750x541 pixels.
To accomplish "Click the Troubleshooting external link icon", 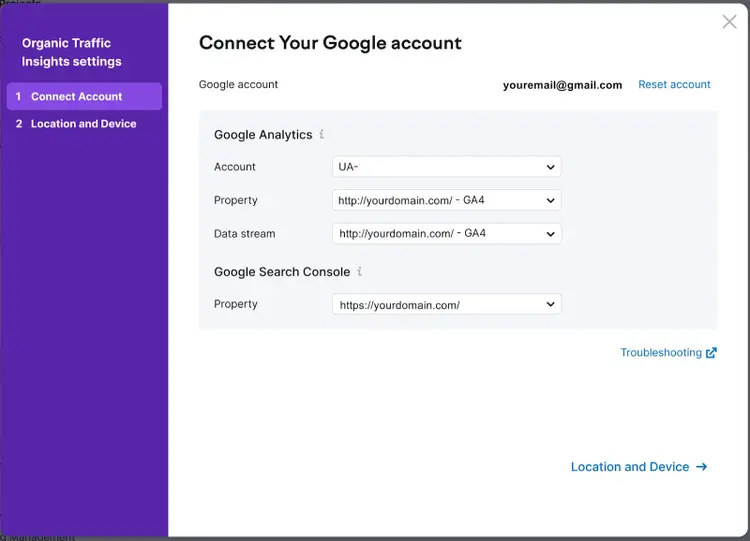I will point(711,353).
